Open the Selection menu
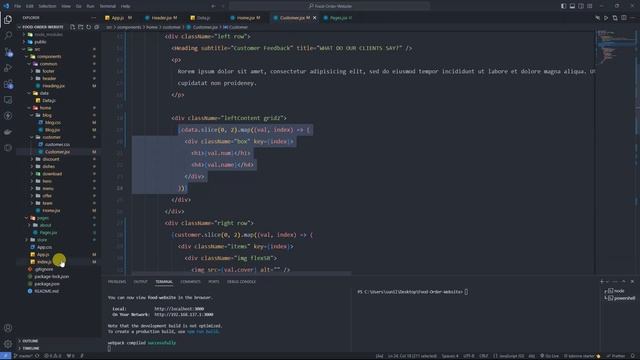 [47, 6]
